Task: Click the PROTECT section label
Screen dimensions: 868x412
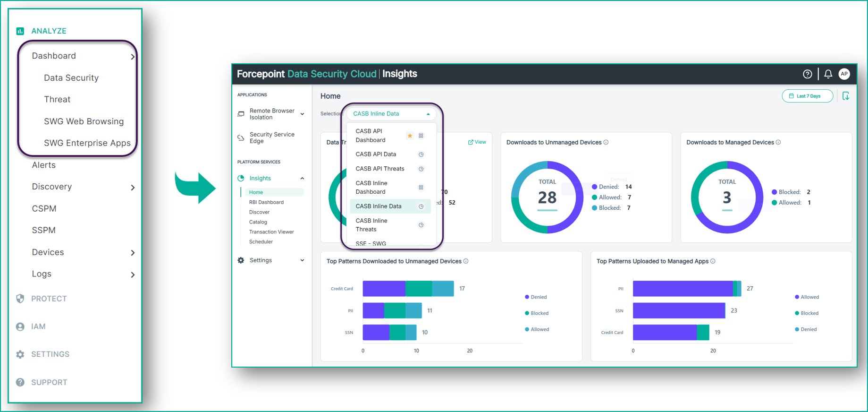Action: (49, 299)
